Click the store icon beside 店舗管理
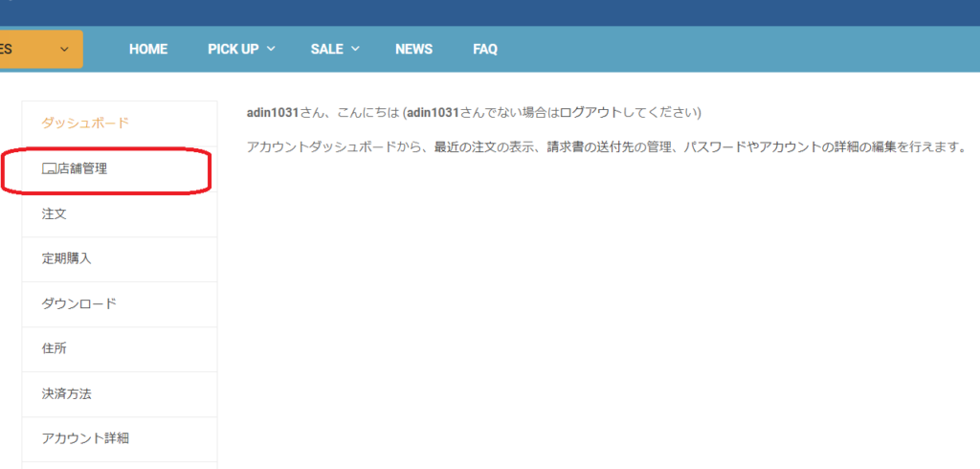This screenshot has width=980, height=469. tap(49, 169)
